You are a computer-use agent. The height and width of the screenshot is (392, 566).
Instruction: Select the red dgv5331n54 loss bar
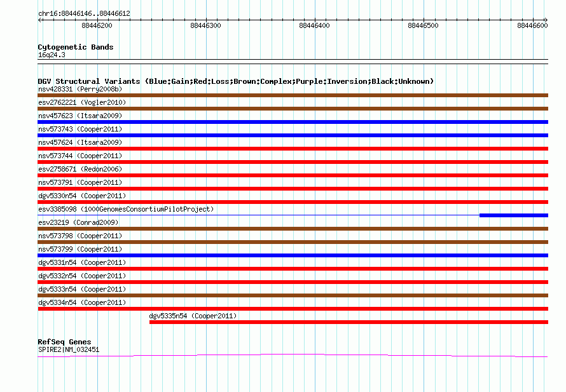[x=293, y=269]
